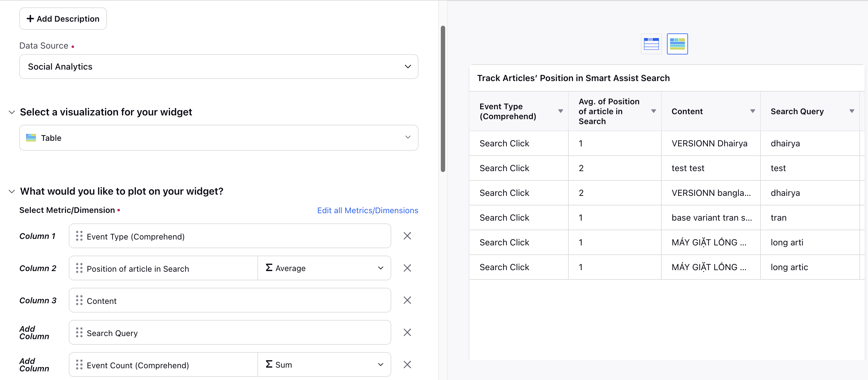Click the 'base variant tran s...' cell
Image resolution: width=868 pixels, height=380 pixels.
coord(711,218)
